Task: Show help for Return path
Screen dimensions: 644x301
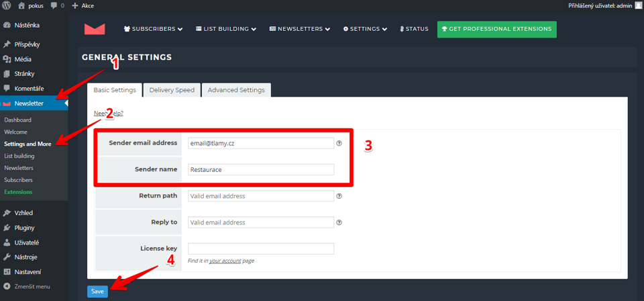Action: click(339, 196)
